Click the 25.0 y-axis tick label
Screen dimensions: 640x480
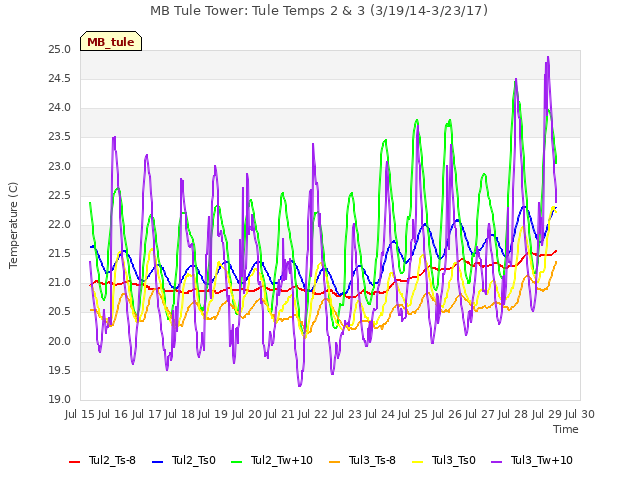(x=60, y=50)
